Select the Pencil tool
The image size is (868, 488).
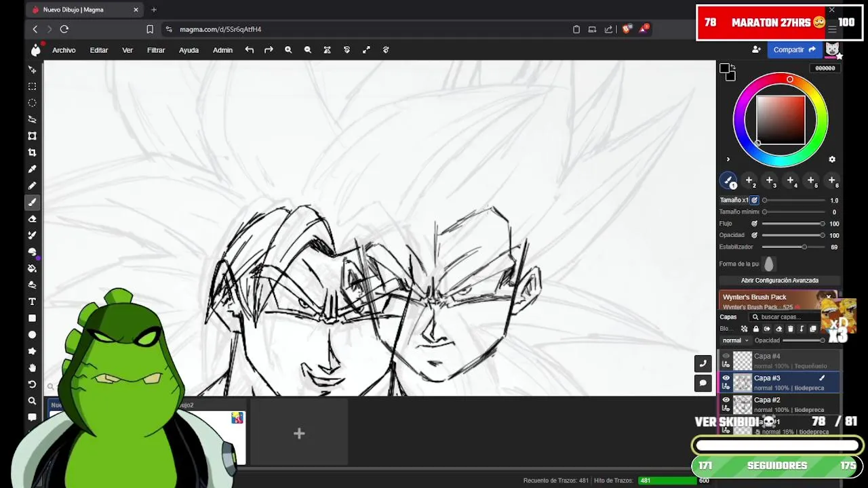tap(32, 186)
